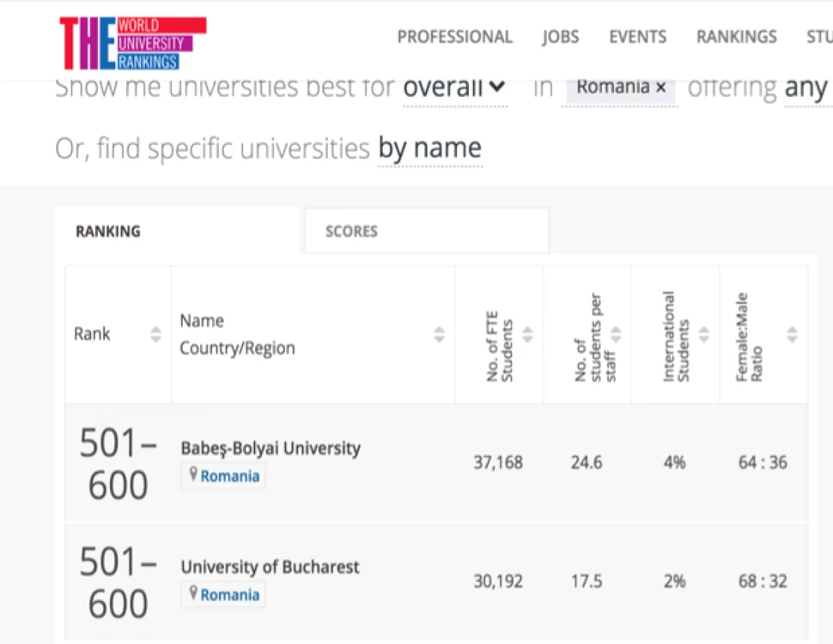The image size is (833, 644).
Task: Click Name Country/Region column header text
Action: [237, 334]
